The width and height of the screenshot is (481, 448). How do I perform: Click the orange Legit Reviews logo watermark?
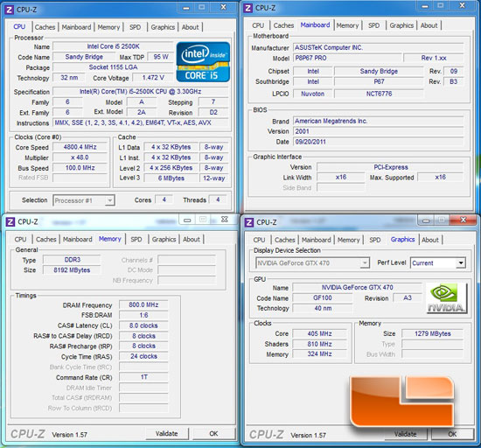pos(402,401)
